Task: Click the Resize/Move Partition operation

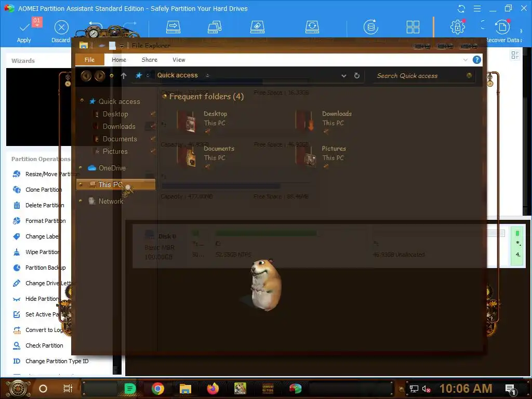Action: click(46, 174)
